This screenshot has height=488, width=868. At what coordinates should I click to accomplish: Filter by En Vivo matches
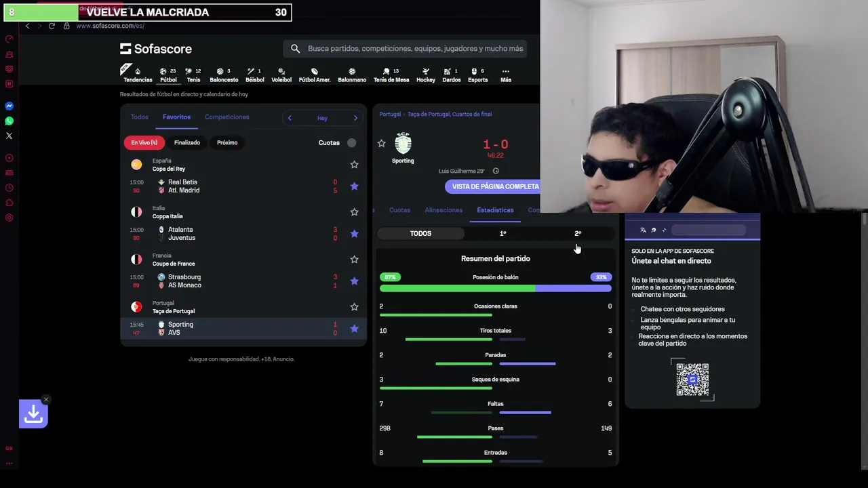[144, 142]
